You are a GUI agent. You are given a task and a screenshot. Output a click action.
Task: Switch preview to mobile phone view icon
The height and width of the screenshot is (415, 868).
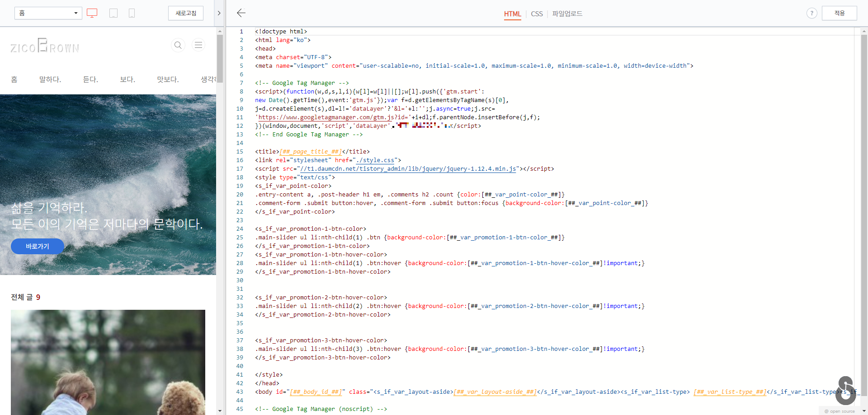(x=132, y=13)
